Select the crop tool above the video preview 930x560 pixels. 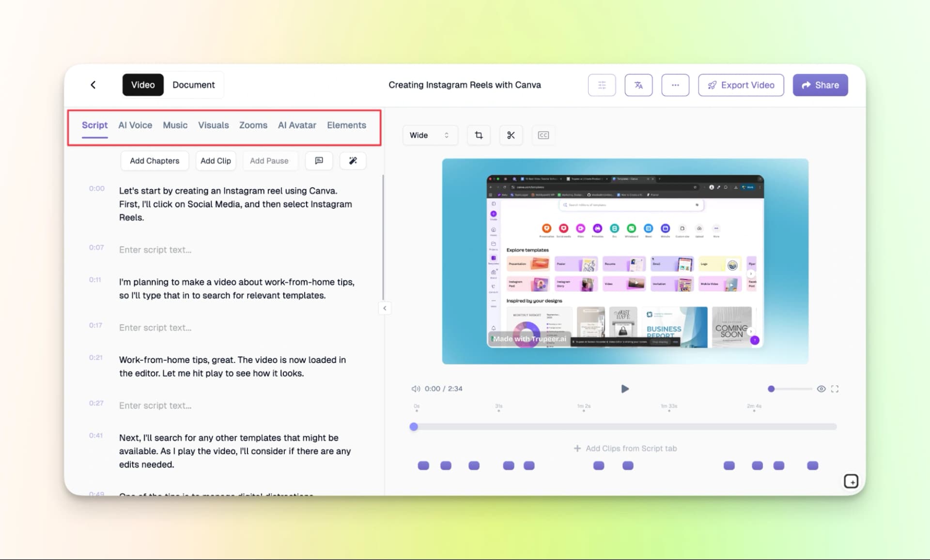click(x=478, y=135)
